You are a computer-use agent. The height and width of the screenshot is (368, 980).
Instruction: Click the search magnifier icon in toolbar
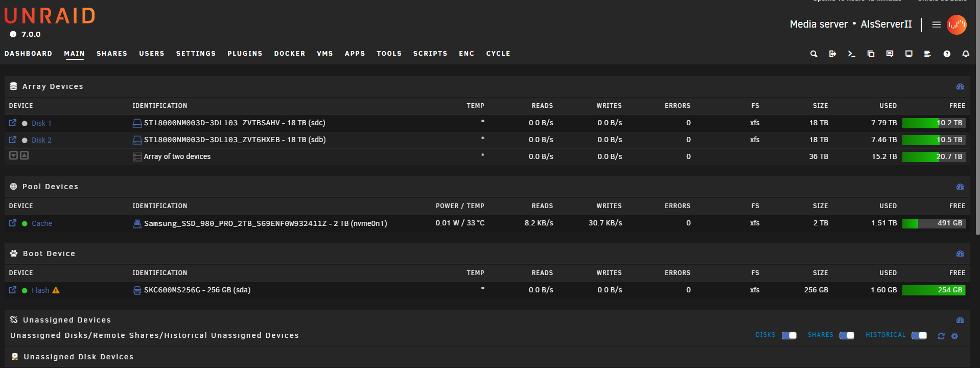[813, 54]
